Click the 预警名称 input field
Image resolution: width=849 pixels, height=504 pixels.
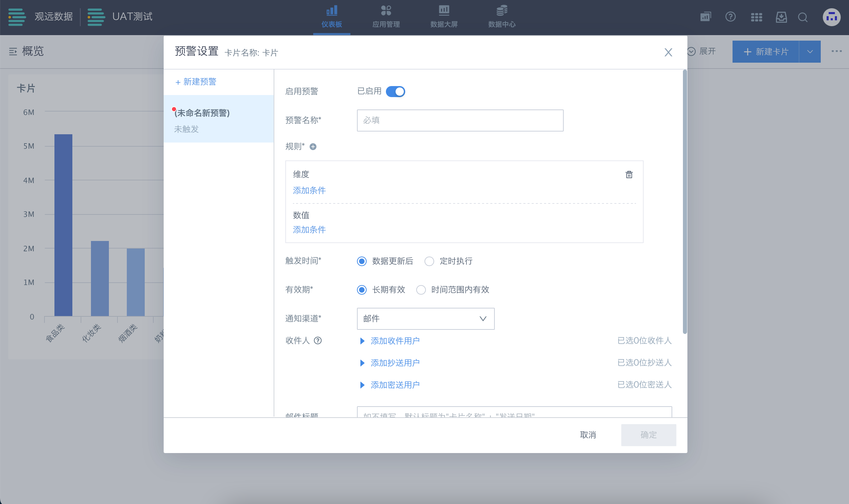[460, 120]
